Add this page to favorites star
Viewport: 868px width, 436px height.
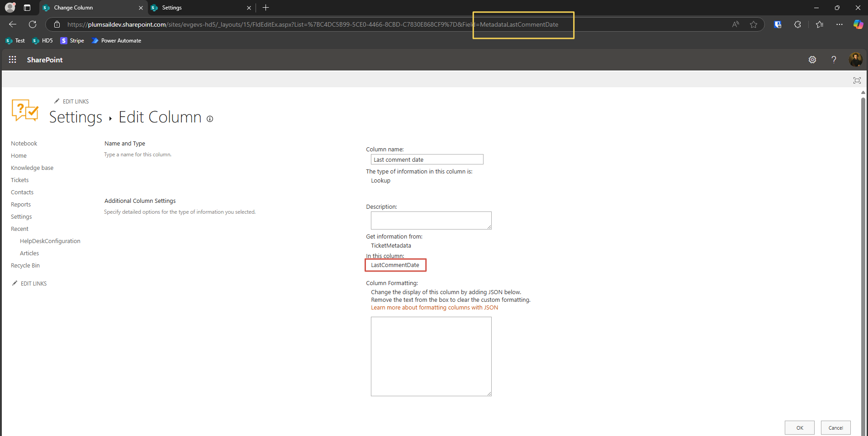(753, 24)
